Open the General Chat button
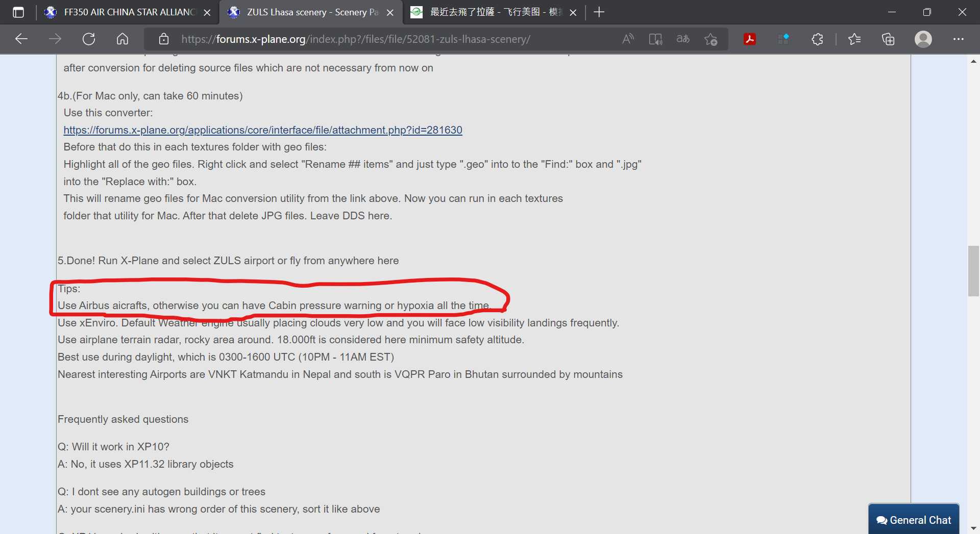The width and height of the screenshot is (980, 534). (x=914, y=520)
